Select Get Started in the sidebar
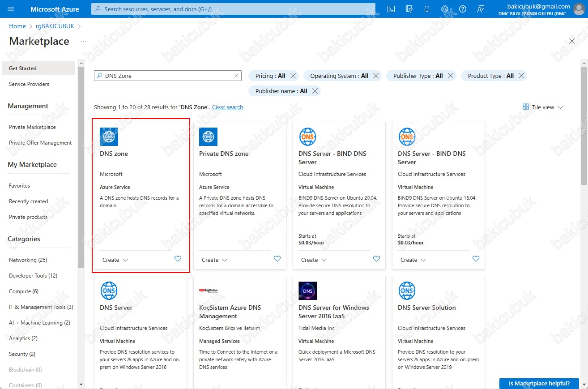The width and height of the screenshot is (588, 389). coord(39,68)
